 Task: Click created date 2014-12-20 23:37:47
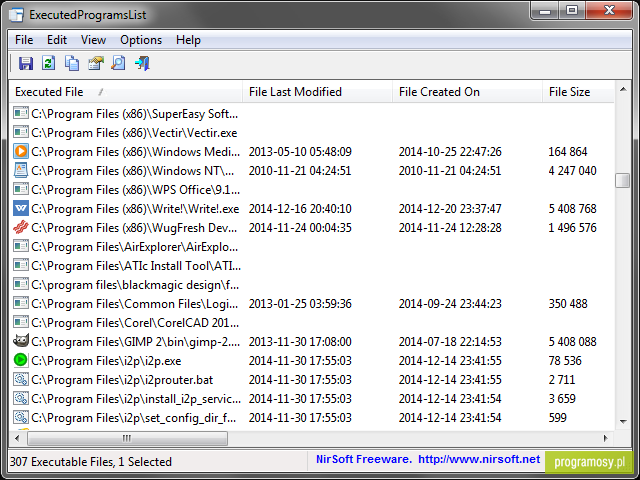[x=450, y=209]
